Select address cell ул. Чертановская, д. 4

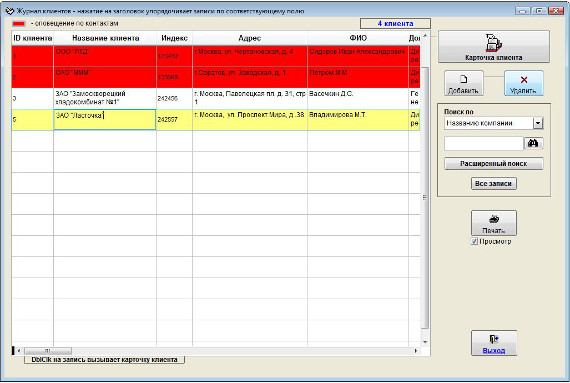(250, 56)
